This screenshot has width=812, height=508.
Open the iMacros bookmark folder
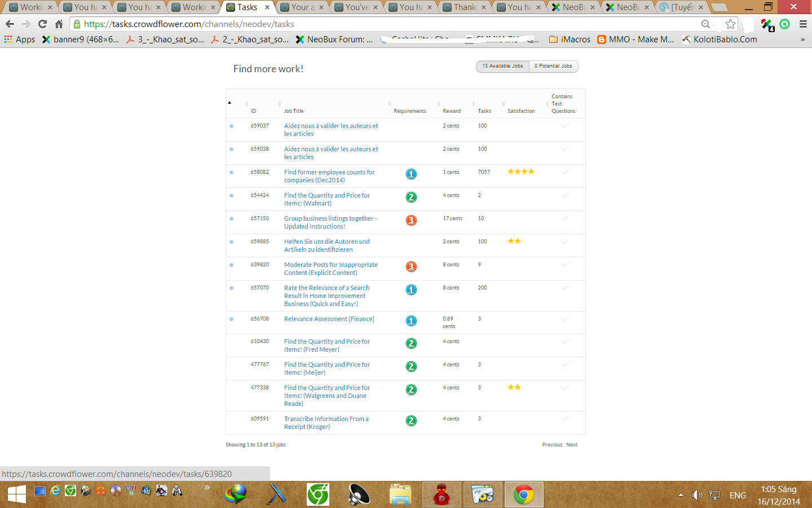(570, 40)
